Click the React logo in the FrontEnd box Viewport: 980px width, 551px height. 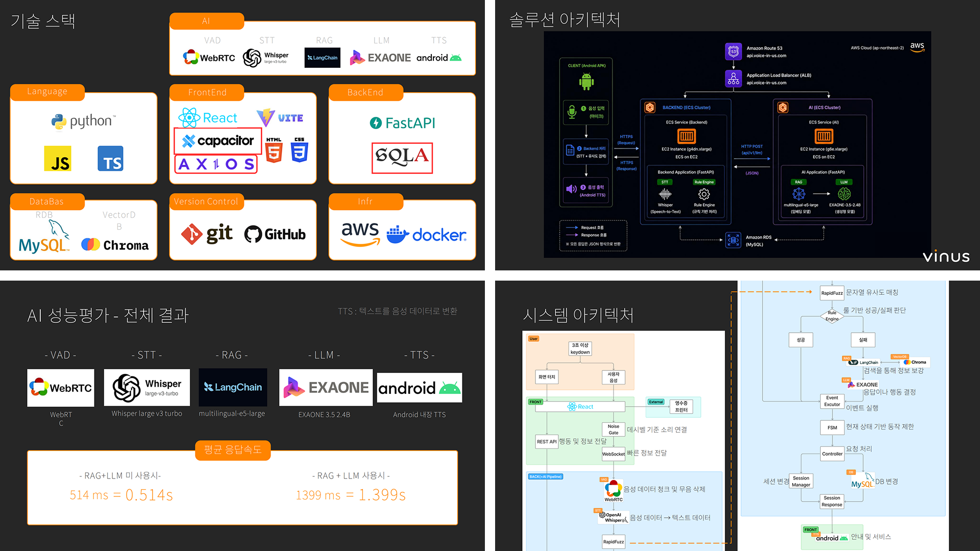coord(208,118)
